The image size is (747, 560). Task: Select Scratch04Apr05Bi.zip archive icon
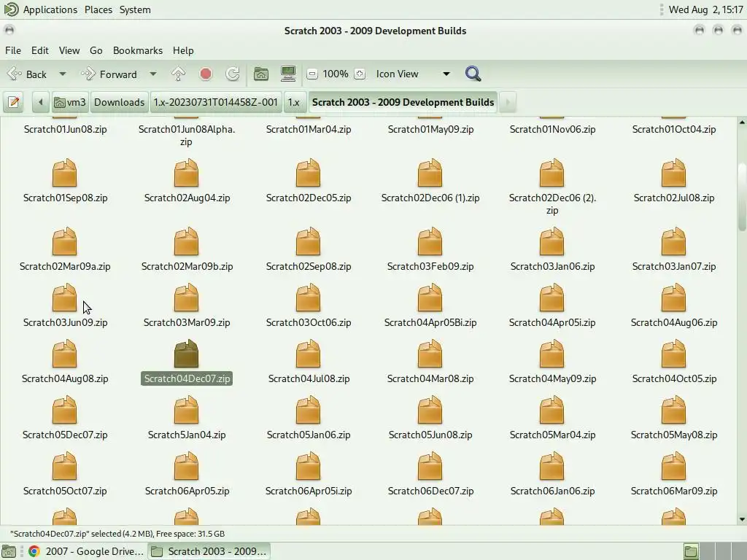click(430, 297)
